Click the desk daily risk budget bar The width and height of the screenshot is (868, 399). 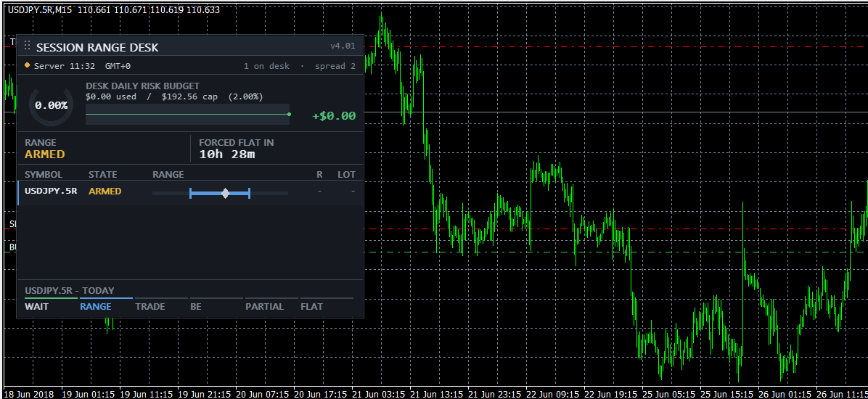point(188,115)
